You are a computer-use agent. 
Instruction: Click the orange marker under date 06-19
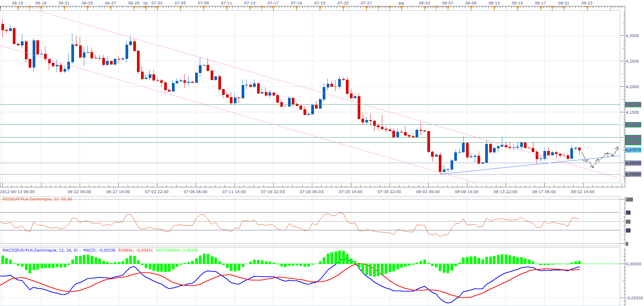[x=41, y=8]
